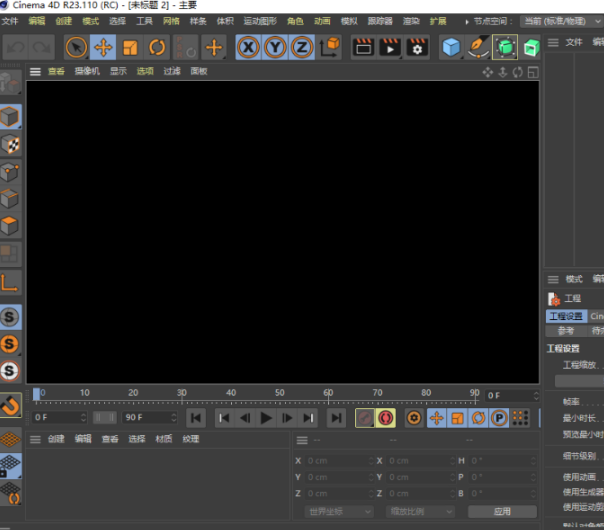Select the Scale tool in top toolbar
Viewport: 604px width, 530px height.
(x=130, y=47)
